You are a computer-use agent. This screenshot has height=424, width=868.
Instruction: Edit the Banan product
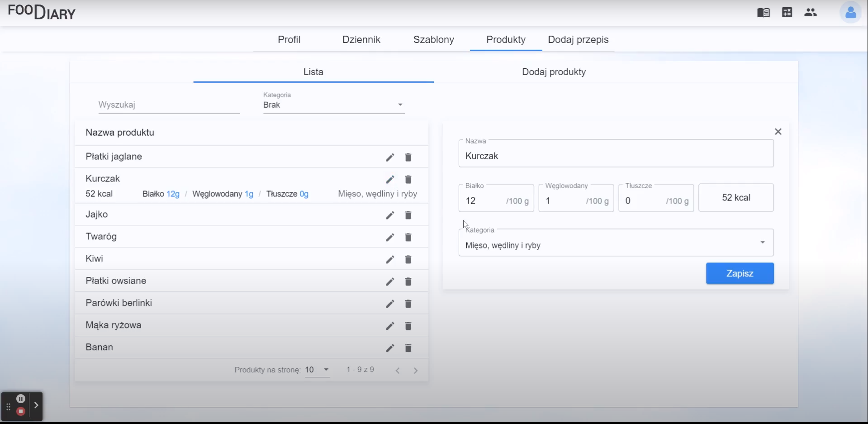tap(390, 348)
